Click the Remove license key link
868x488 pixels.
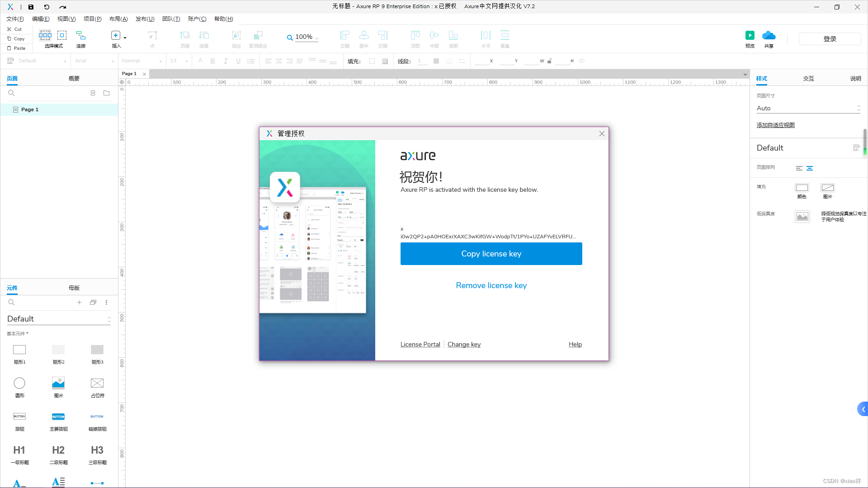[491, 285]
